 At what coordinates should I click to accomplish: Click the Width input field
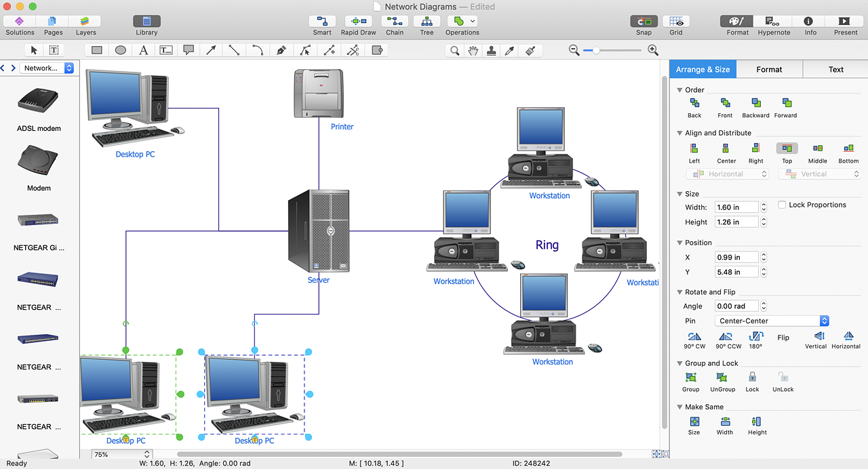[736, 207]
